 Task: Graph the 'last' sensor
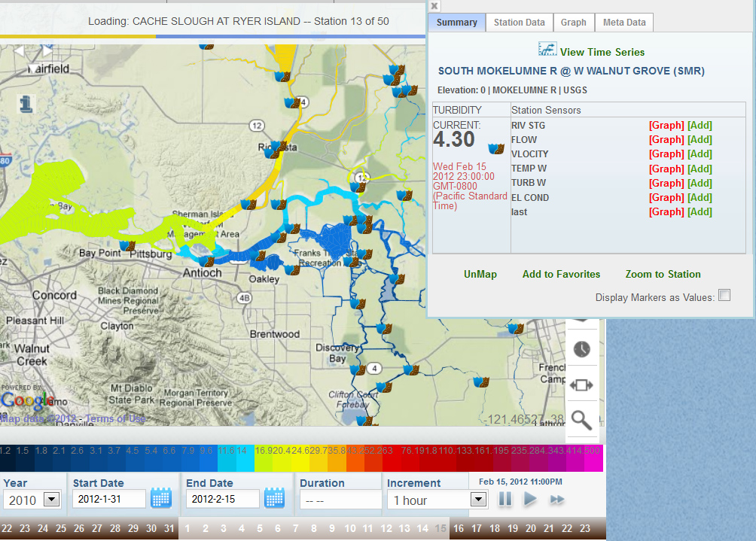[666, 212]
